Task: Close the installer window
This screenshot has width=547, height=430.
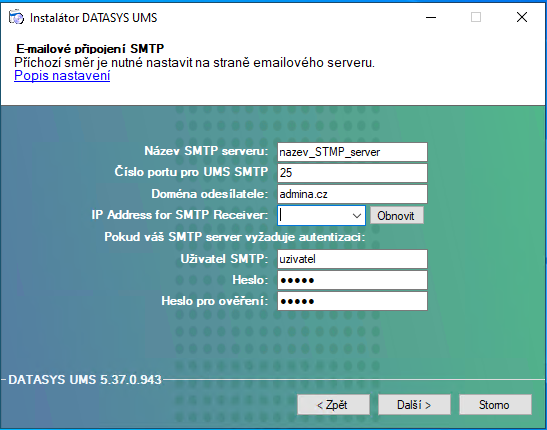Action: [522, 17]
